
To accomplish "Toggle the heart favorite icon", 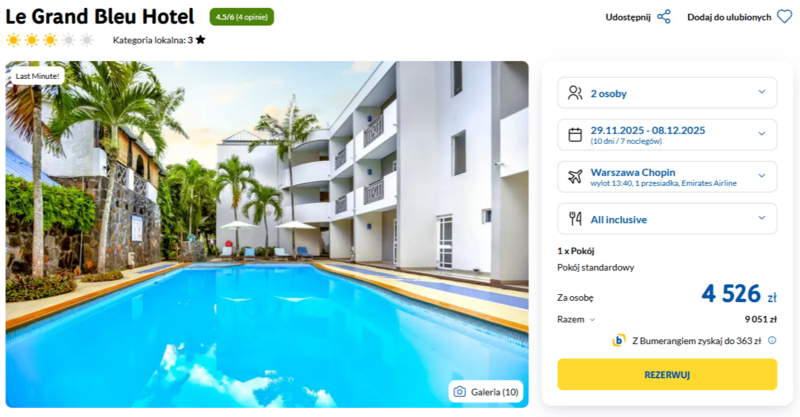I will (785, 17).
